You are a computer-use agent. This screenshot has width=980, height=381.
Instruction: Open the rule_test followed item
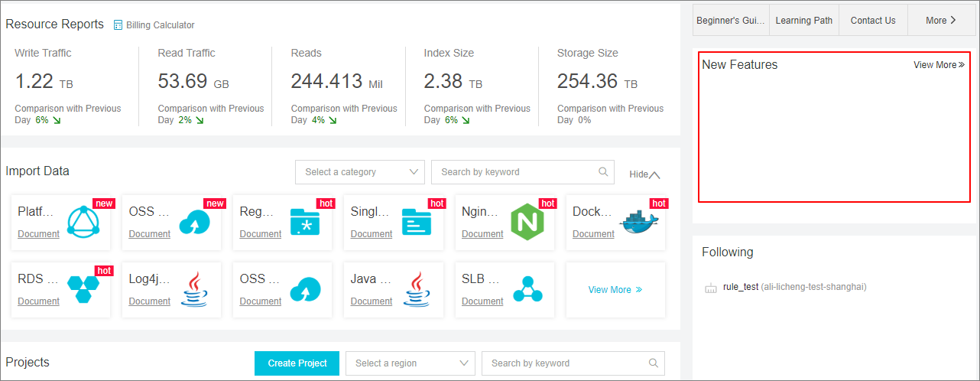click(x=740, y=287)
